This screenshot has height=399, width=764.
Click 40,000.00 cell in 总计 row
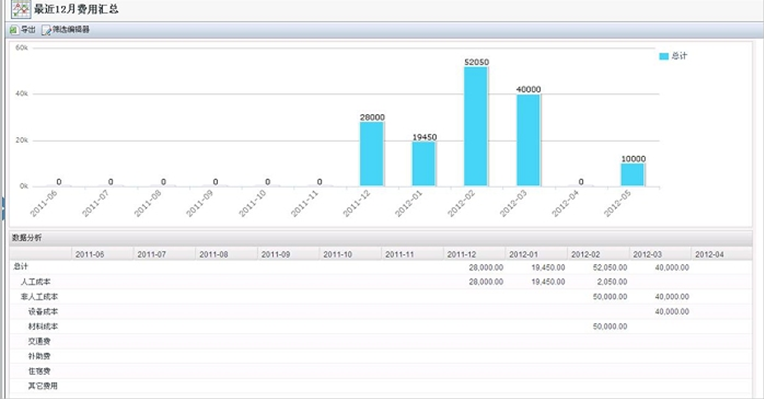pyautogui.click(x=672, y=267)
